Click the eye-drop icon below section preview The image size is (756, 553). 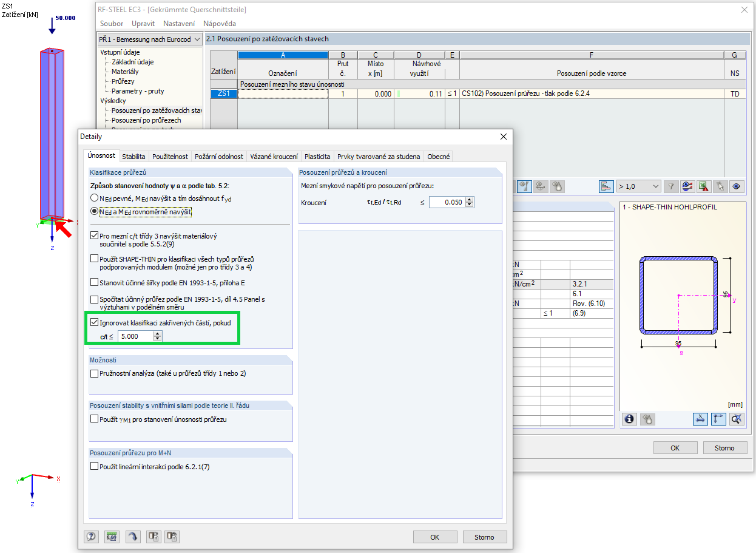(x=647, y=419)
